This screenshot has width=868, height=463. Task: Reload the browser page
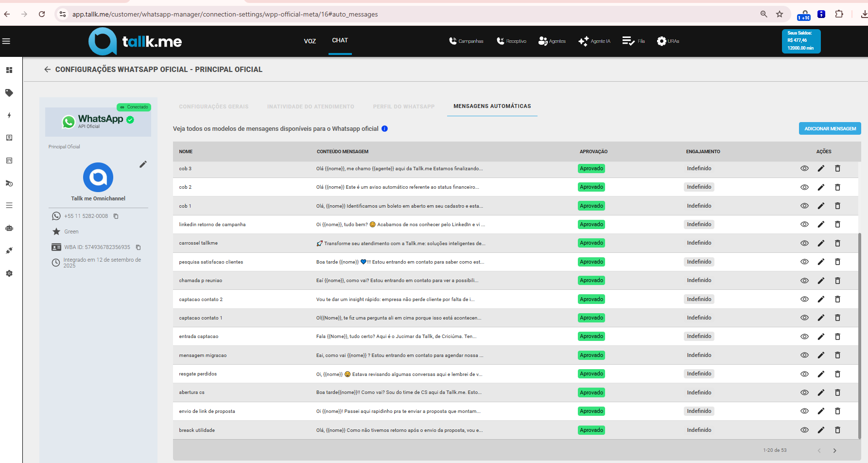pyautogui.click(x=42, y=14)
